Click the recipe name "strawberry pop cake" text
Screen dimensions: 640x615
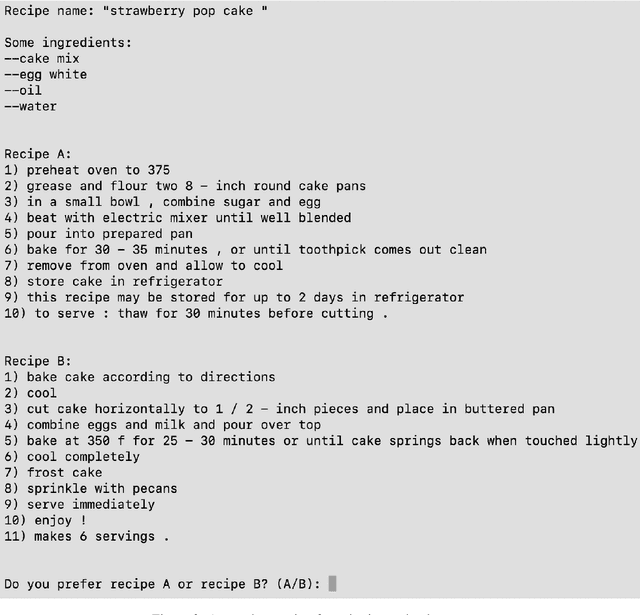coord(182,11)
